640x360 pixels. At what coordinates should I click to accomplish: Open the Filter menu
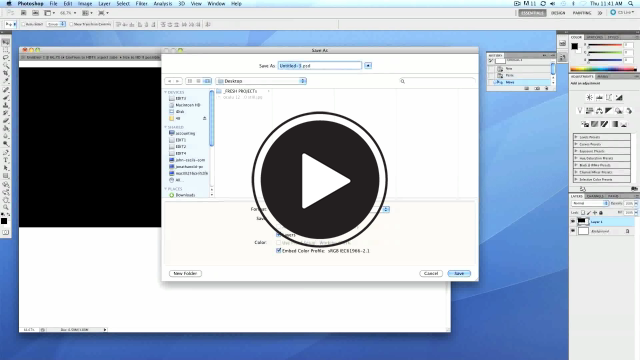(141, 4)
